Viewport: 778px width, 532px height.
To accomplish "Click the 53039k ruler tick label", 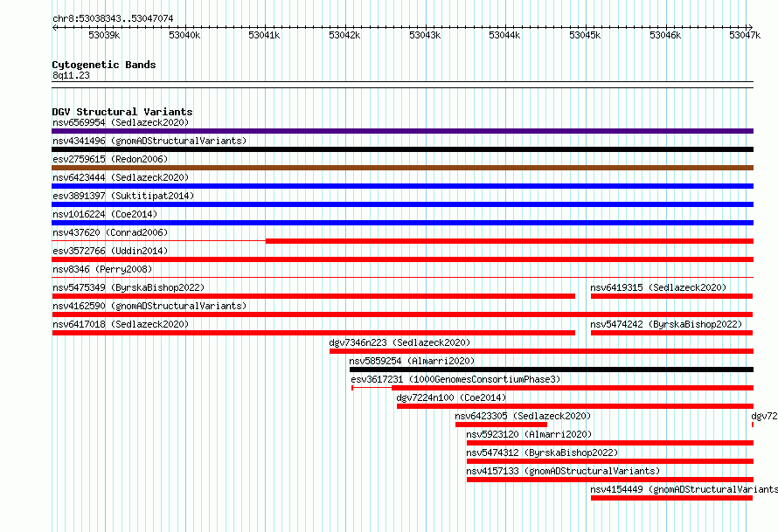I will [x=104, y=35].
